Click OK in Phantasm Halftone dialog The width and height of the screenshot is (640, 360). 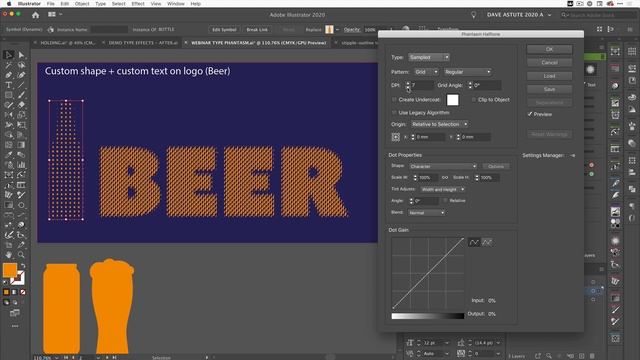tap(549, 49)
